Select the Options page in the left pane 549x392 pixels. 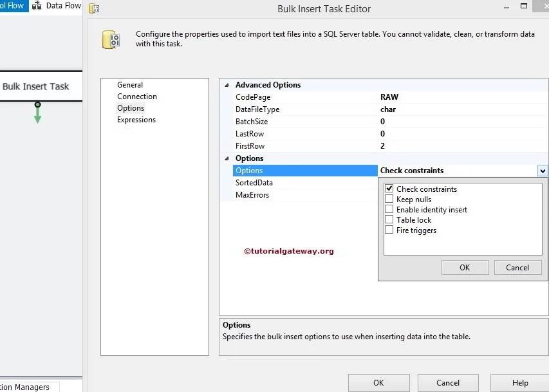point(131,107)
